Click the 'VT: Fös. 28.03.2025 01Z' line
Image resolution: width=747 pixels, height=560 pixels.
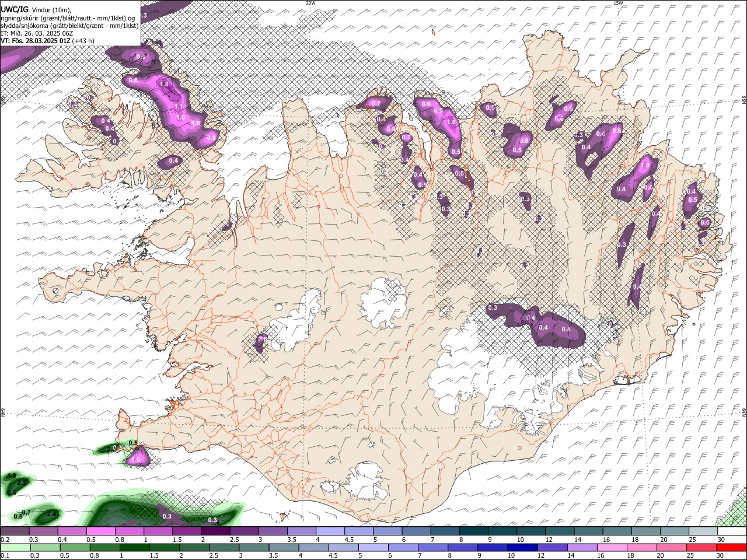(x=36, y=41)
